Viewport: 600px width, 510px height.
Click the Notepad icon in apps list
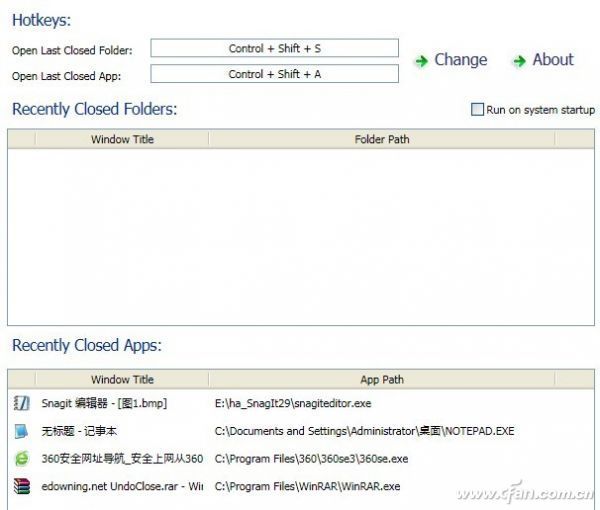[x=21, y=431]
